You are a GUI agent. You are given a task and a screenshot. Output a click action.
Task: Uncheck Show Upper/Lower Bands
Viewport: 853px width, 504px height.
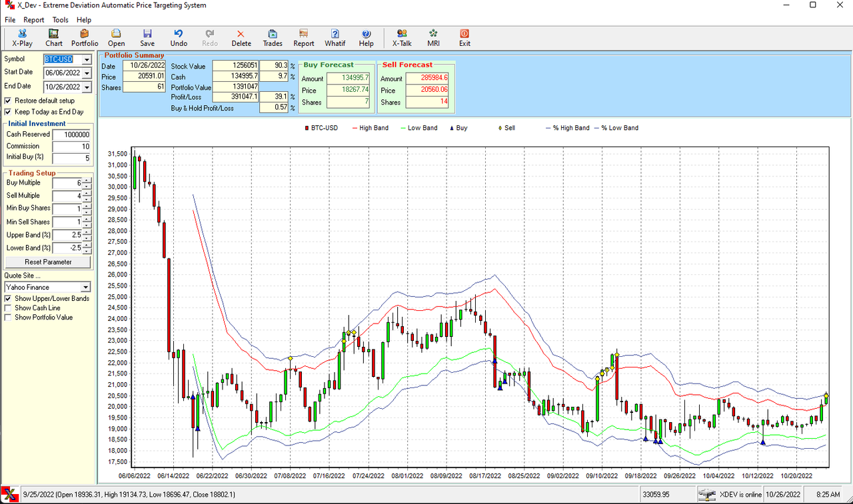pyautogui.click(x=8, y=299)
